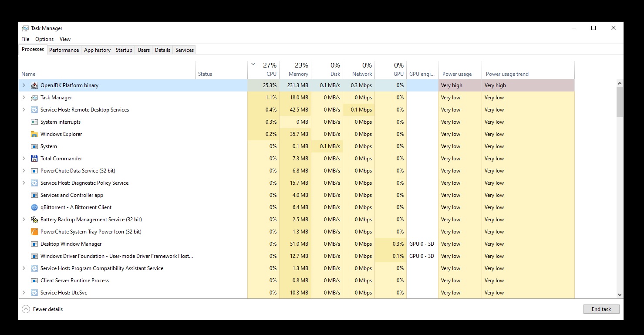Click the vertical scrollbar thumb
The height and width of the screenshot is (335, 644).
pyautogui.click(x=620, y=102)
